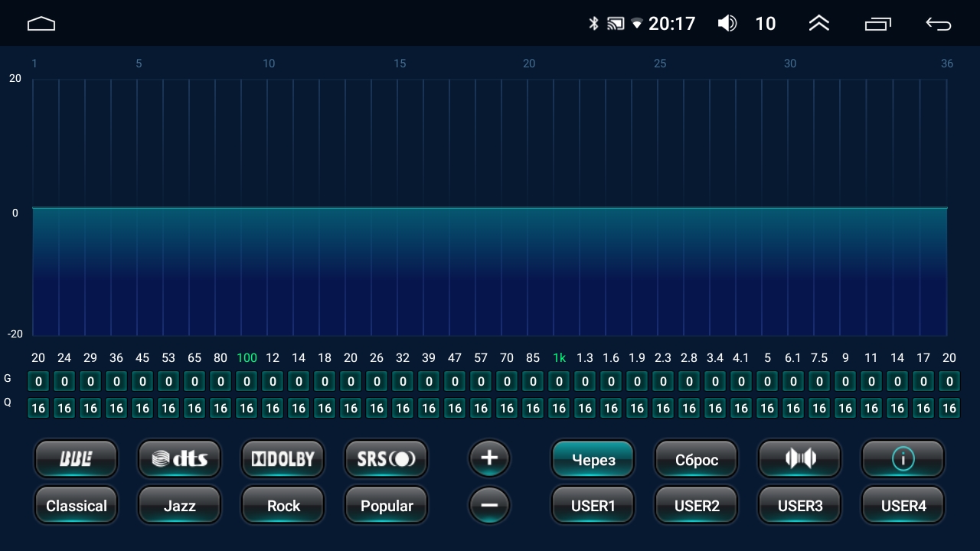
Task: Reset equalizer with Сброс button
Action: click(x=697, y=458)
